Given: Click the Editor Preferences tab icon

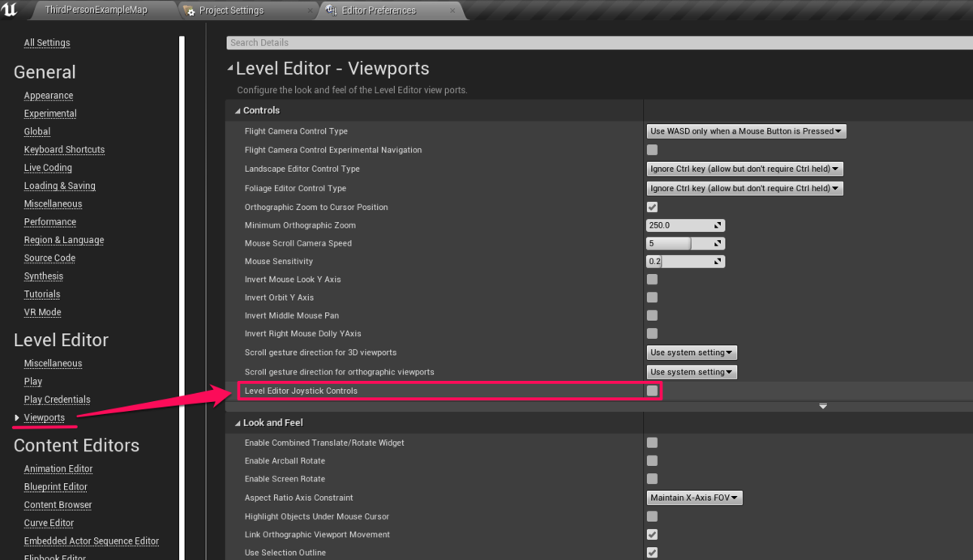Looking at the screenshot, I should pos(332,11).
